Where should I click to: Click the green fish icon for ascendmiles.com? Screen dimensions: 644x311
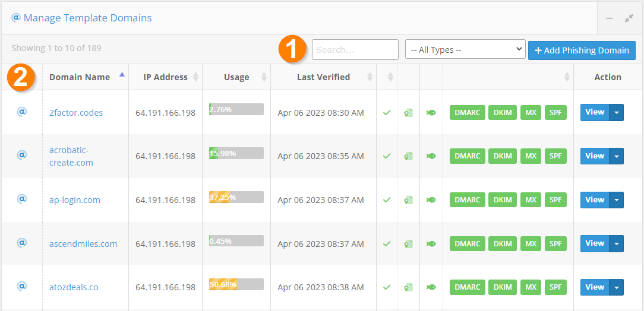click(431, 243)
